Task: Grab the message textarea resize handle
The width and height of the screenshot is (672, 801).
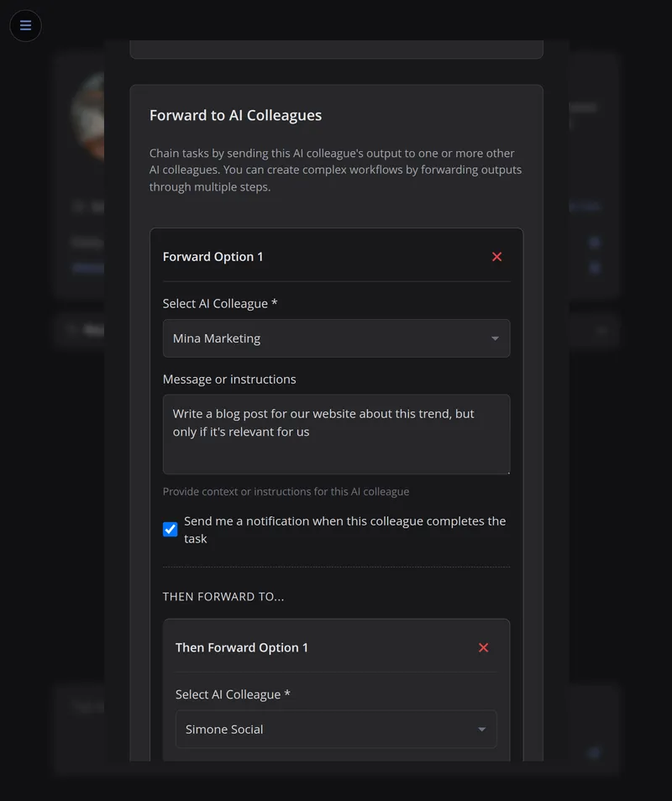Action: pyautogui.click(x=507, y=471)
